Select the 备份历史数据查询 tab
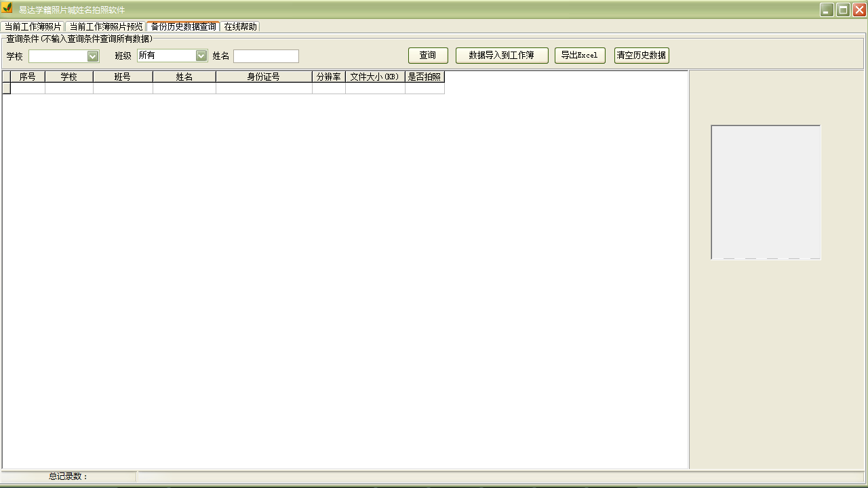Screen dimensions: 868x488 (183, 26)
